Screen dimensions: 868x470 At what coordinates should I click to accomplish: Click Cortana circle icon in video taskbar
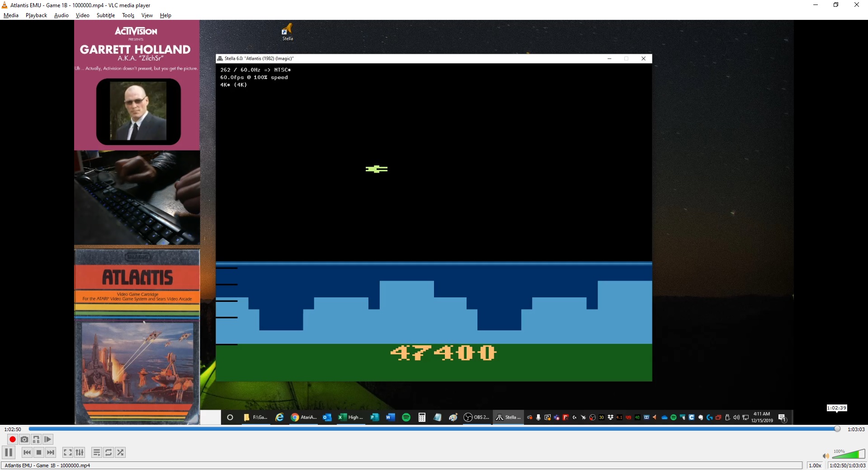[x=230, y=417]
